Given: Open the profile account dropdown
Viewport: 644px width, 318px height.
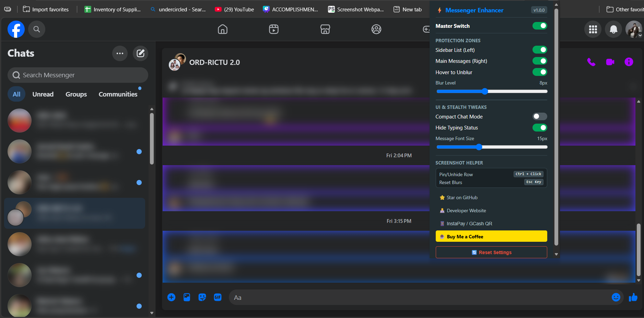Looking at the screenshot, I should coord(634,29).
